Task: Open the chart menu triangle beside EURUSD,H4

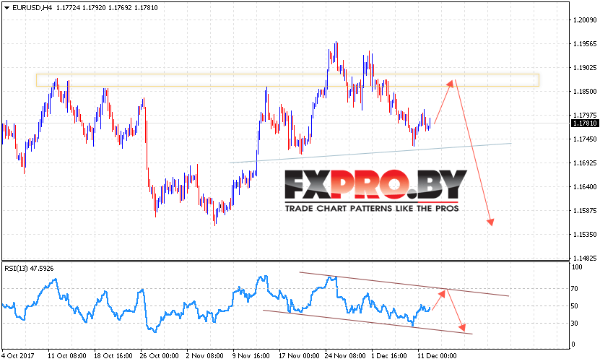Action: (x=6, y=8)
